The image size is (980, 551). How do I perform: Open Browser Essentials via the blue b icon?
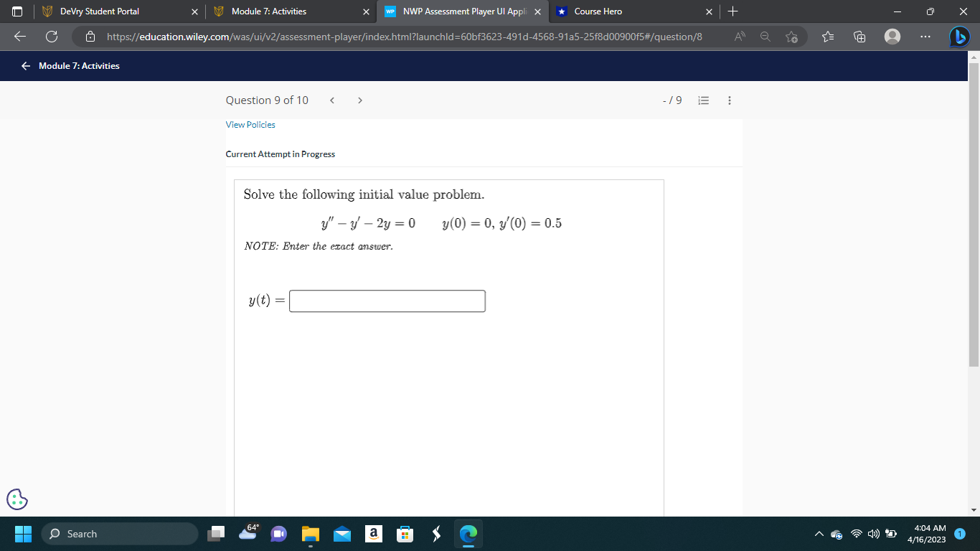click(960, 35)
